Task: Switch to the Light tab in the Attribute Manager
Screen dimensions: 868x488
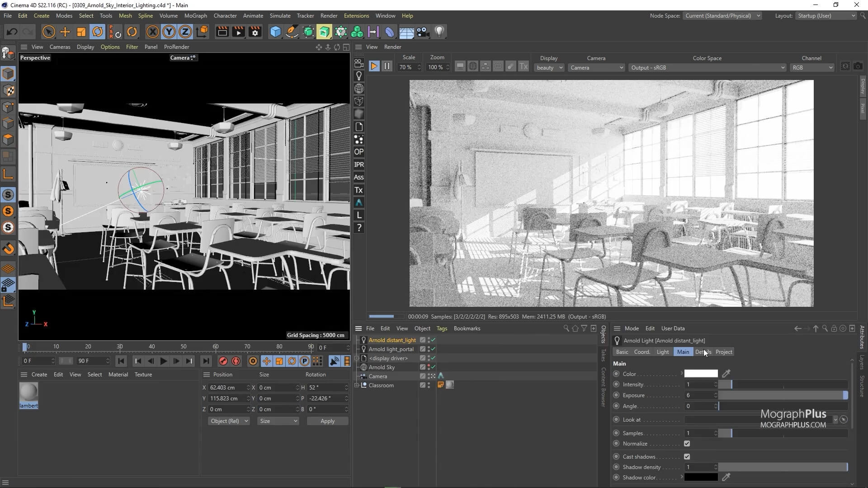Action: pyautogui.click(x=662, y=352)
